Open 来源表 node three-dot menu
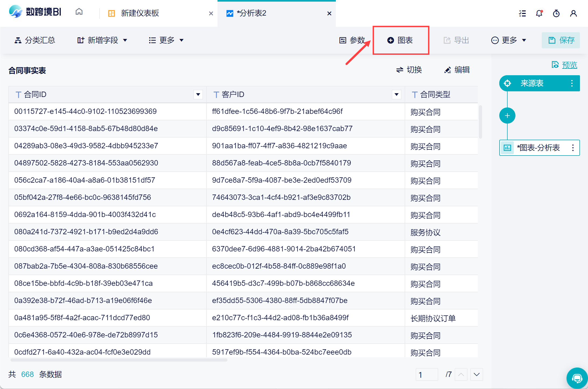 (572, 83)
